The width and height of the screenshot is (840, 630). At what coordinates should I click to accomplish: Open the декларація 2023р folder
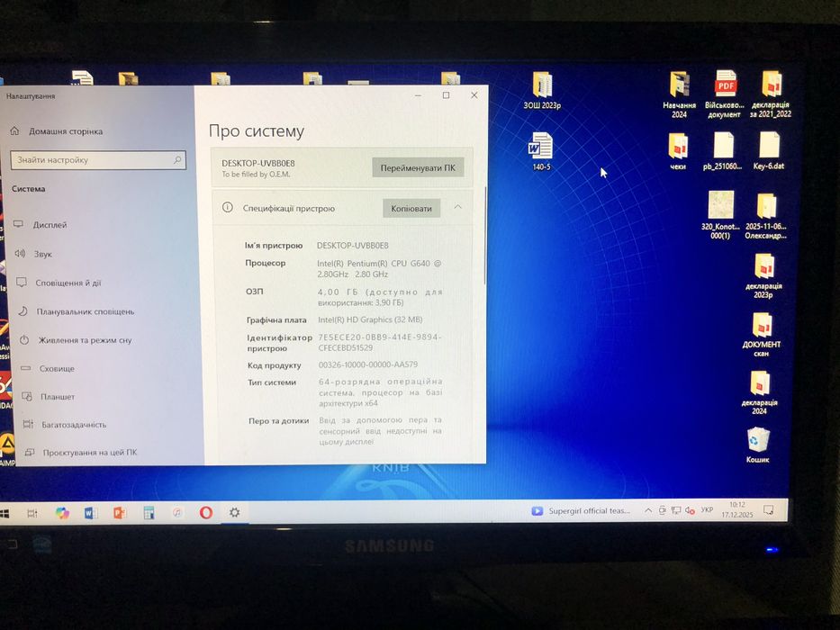[763, 275]
